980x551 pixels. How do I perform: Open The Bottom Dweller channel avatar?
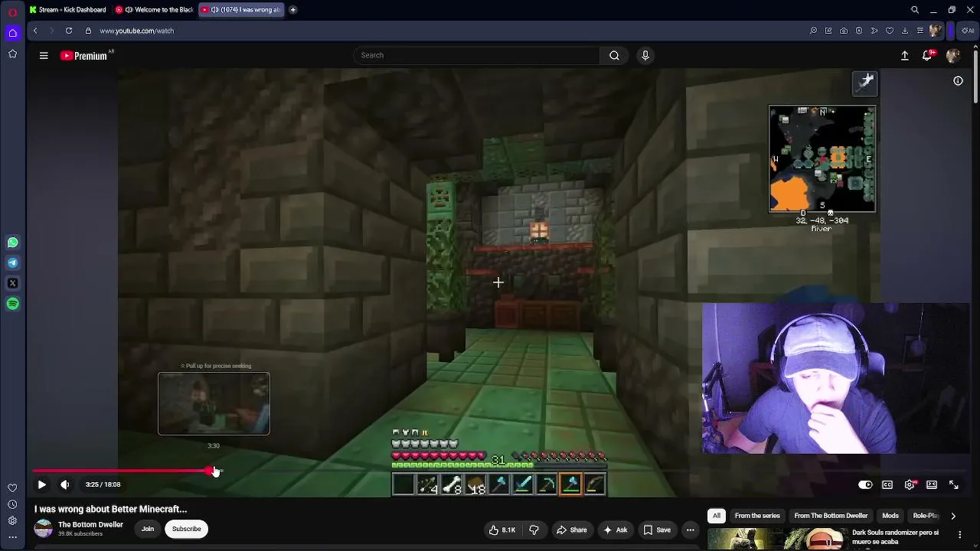pyautogui.click(x=44, y=529)
